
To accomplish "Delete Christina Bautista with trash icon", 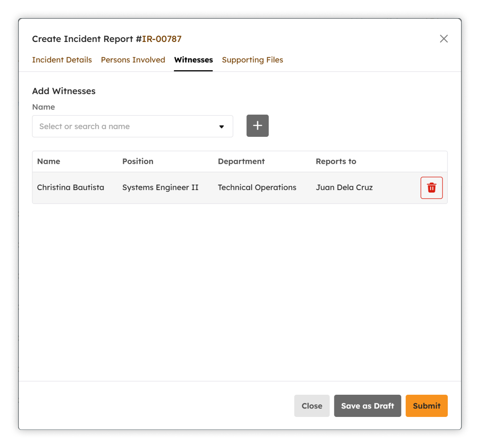I will coord(432,188).
